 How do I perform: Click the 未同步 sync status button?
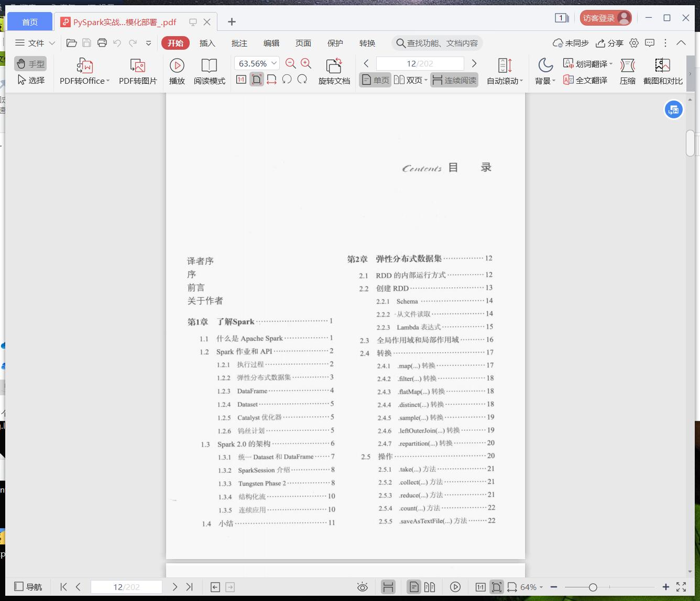[571, 43]
